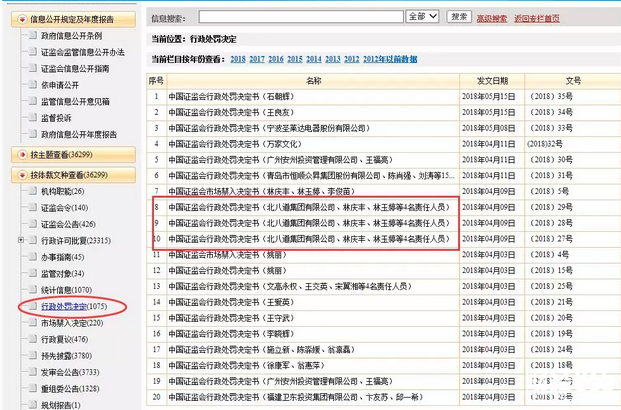Click the 文号 column header
Screen dimensions: 621x410
click(x=573, y=81)
